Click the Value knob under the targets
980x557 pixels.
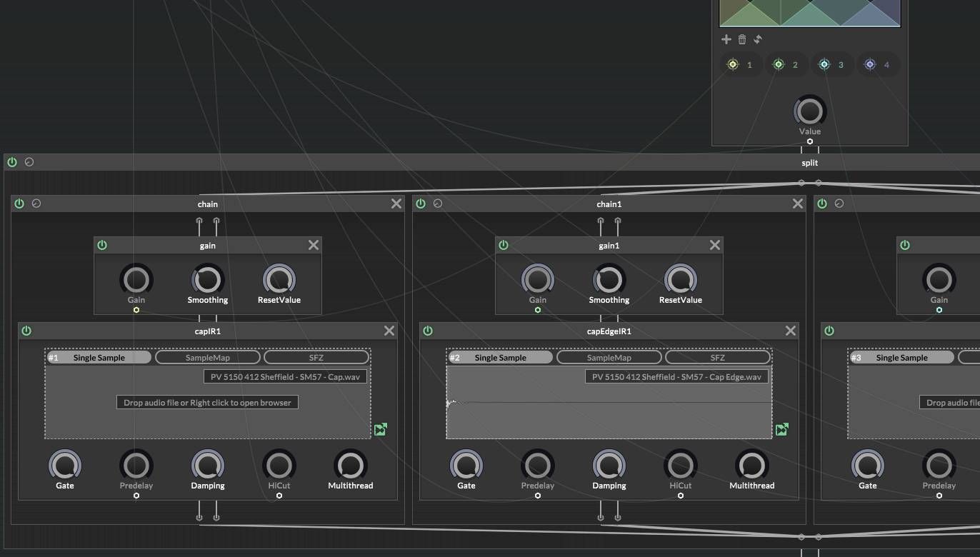(x=809, y=111)
